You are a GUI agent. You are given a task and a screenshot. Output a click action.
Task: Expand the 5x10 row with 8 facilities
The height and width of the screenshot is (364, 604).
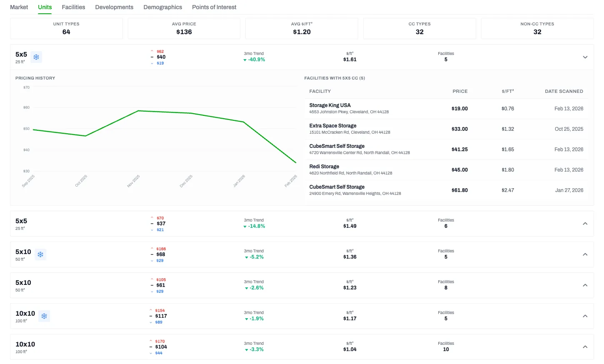click(x=585, y=285)
